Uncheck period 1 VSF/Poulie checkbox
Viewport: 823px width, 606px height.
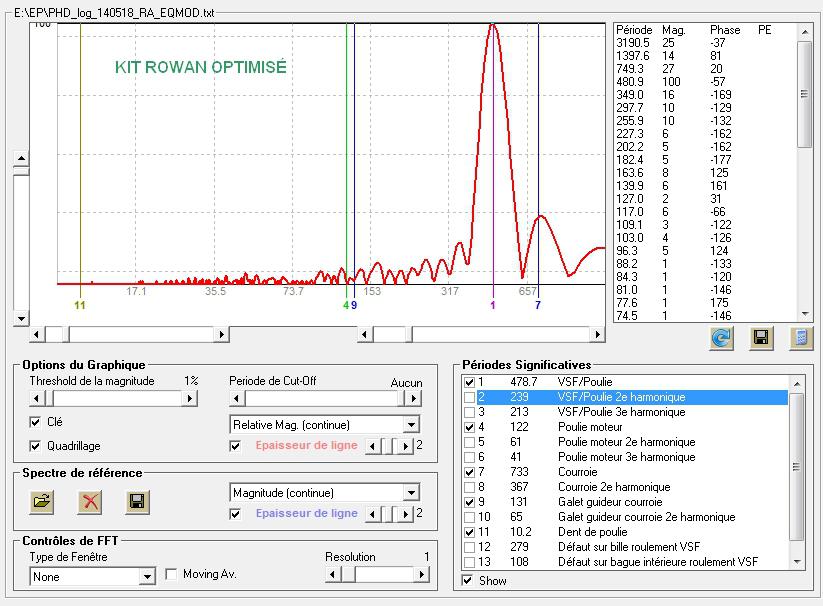[470, 382]
